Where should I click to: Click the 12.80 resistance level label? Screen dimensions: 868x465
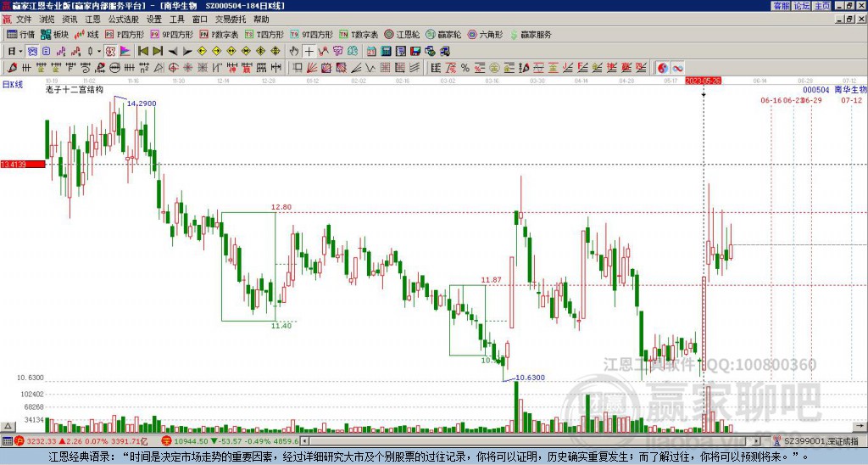click(x=281, y=207)
